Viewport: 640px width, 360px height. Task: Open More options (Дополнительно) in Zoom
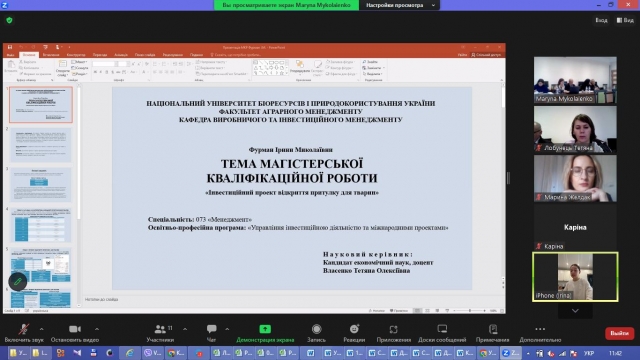[x=540, y=333]
